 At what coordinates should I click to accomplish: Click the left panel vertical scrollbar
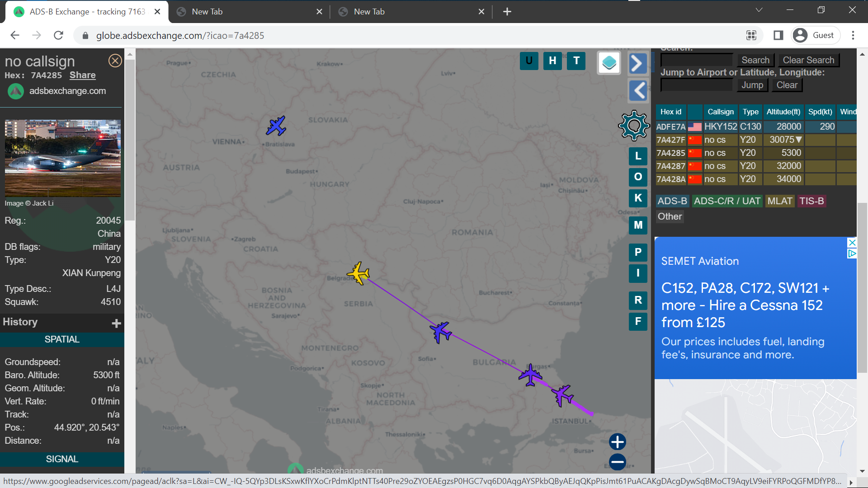pyautogui.click(x=130, y=140)
